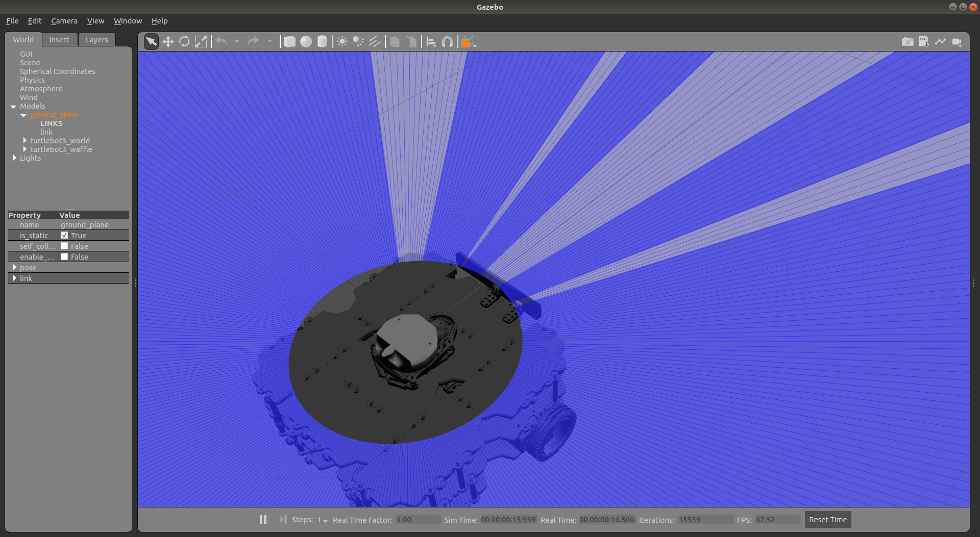Image resolution: width=980 pixels, height=537 pixels.
Task: Select the Rotate mode tool
Action: [x=184, y=41]
